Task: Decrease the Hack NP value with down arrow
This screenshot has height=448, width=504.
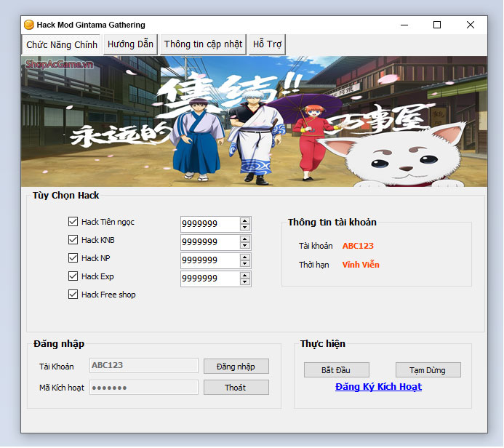Action: click(x=245, y=264)
